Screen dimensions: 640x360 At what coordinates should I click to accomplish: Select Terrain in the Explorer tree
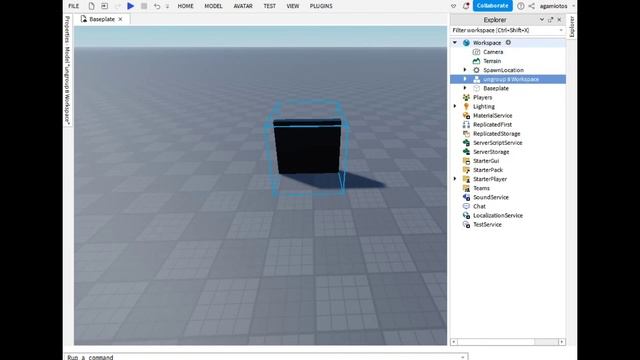tap(492, 61)
